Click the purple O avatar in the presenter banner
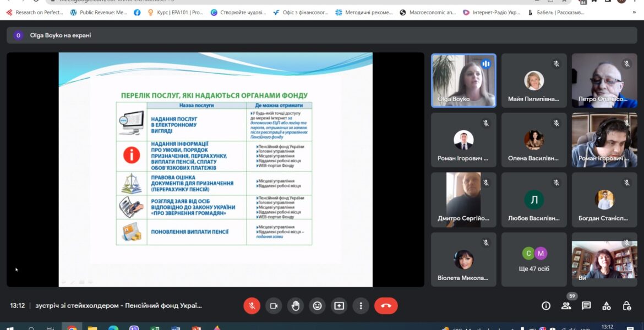Viewport: 644px width, 330px height. point(18,35)
